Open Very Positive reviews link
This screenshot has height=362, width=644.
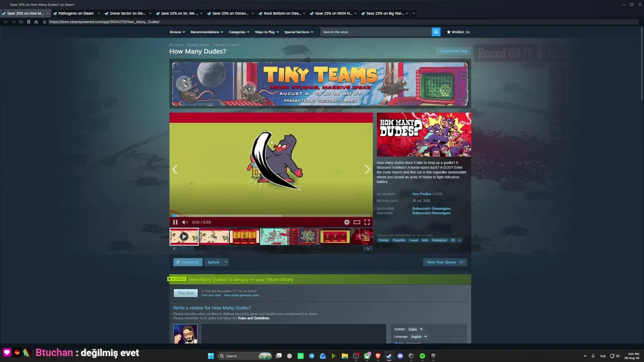click(x=422, y=194)
